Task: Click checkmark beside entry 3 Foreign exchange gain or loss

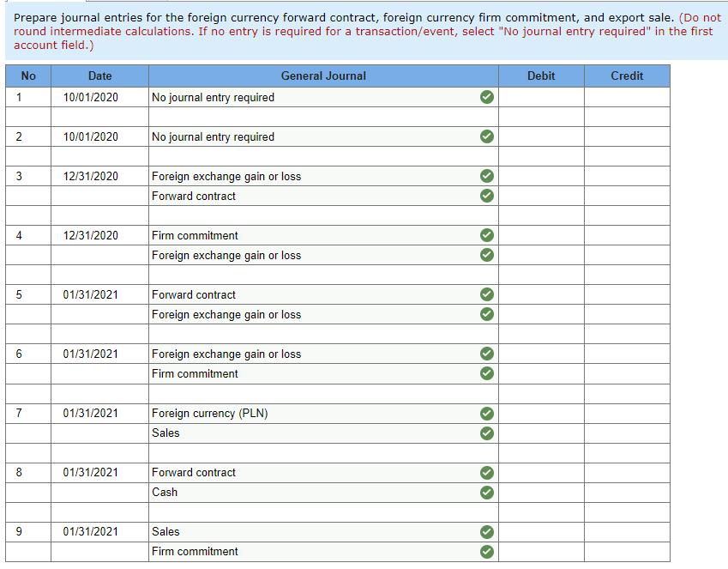Action: pos(486,176)
